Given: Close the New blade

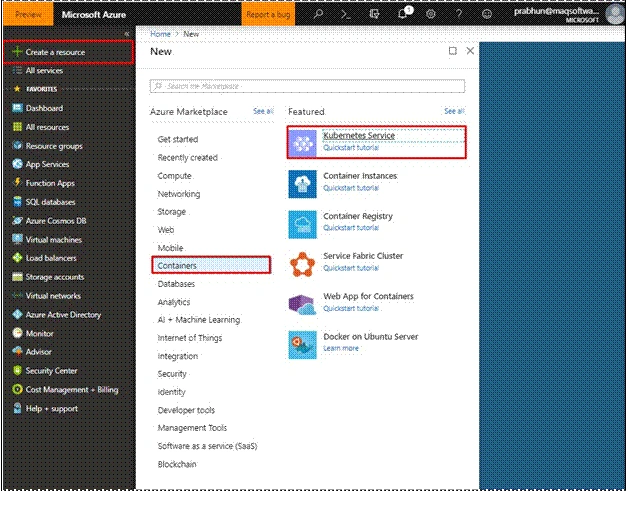Looking at the screenshot, I should click(470, 51).
